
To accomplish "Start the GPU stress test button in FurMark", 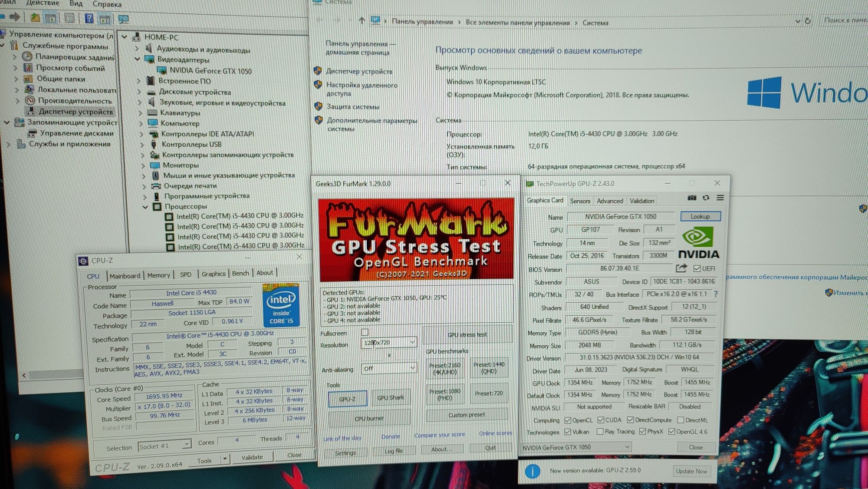I will (467, 334).
